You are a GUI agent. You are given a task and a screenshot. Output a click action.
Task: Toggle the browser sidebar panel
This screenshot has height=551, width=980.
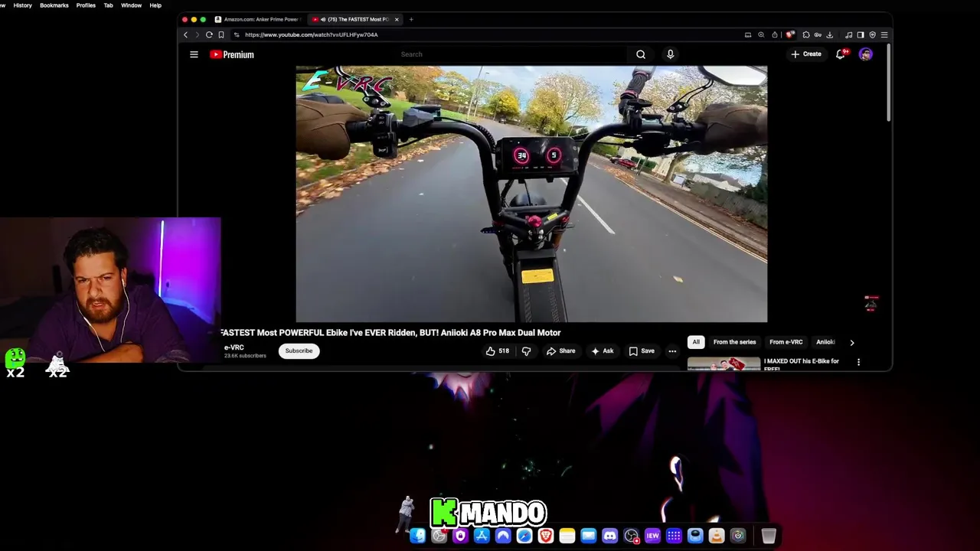[861, 34]
